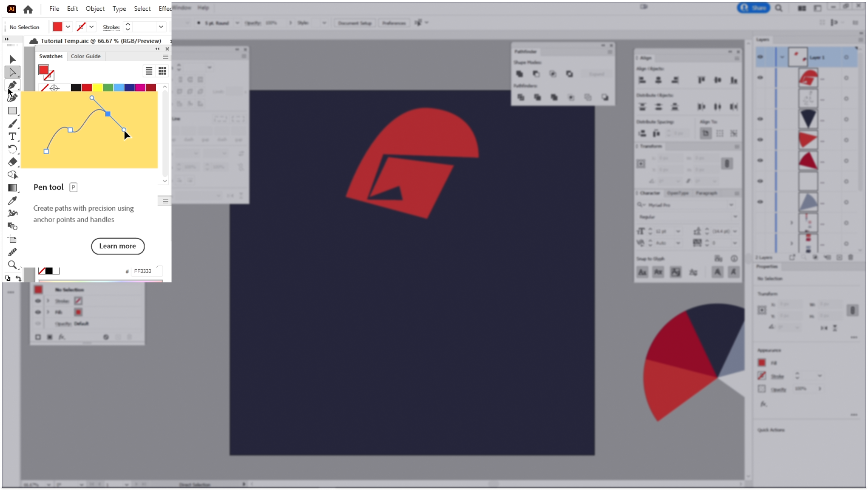Select the Type tool
The height and width of the screenshot is (490, 868).
tap(13, 136)
